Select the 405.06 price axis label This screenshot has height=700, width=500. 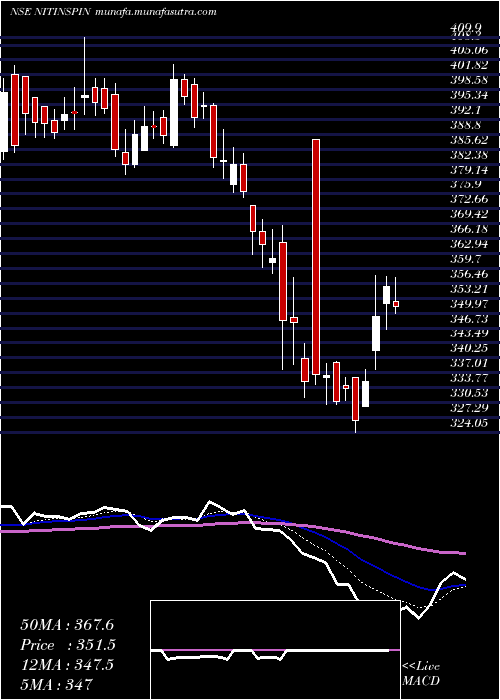(x=469, y=50)
